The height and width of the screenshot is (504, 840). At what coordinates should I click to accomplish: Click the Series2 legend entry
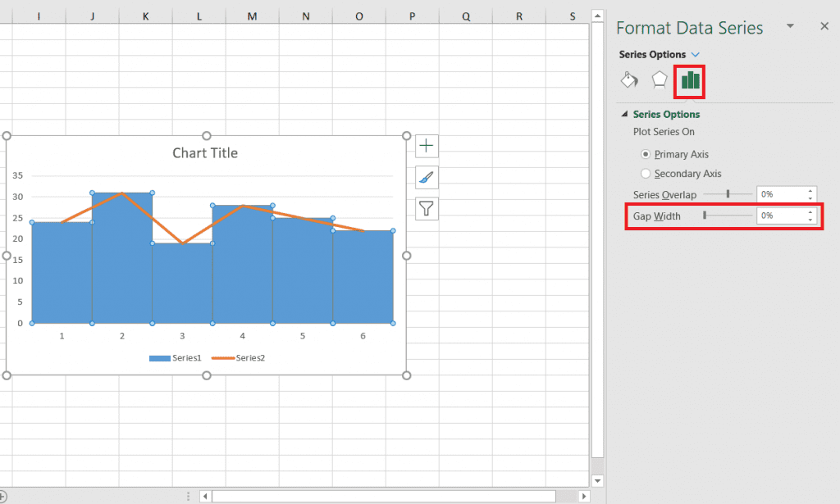(x=239, y=358)
